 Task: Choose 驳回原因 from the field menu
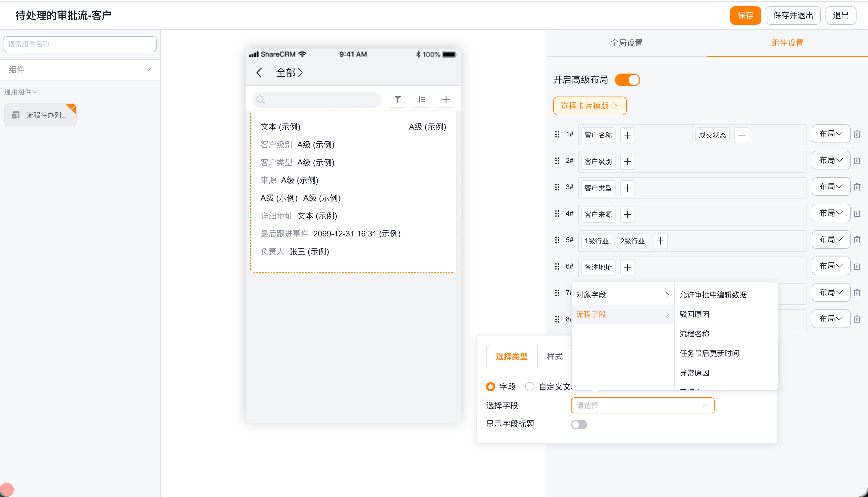pyautogui.click(x=694, y=314)
